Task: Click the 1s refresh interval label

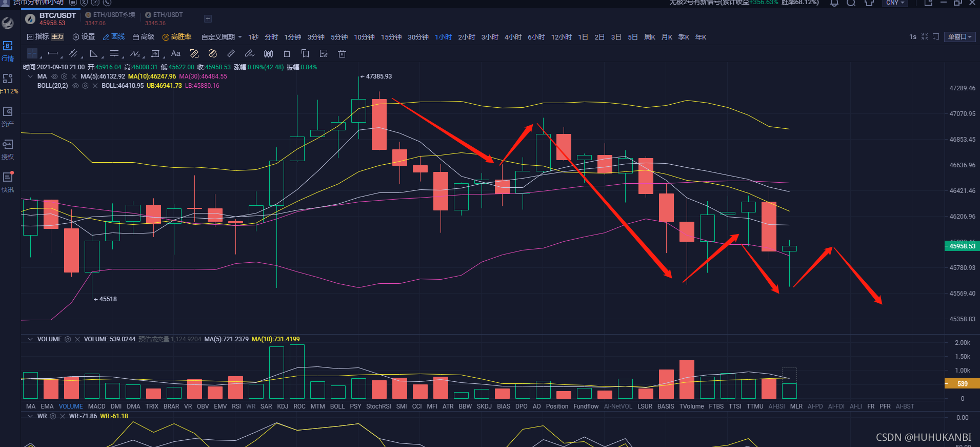Action: pos(913,37)
